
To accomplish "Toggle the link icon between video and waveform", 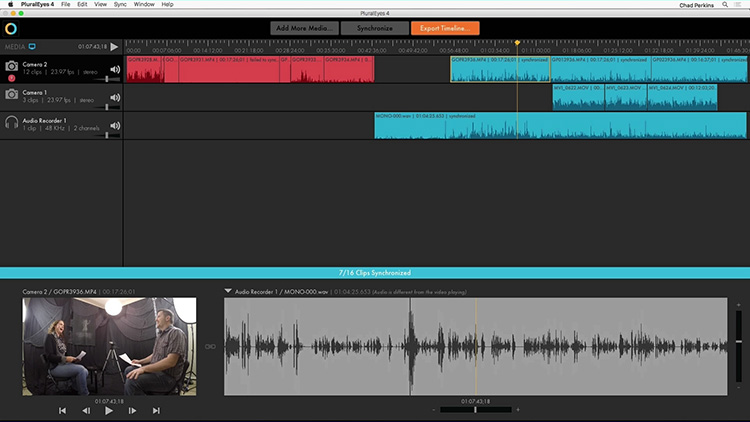I will pyautogui.click(x=210, y=346).
